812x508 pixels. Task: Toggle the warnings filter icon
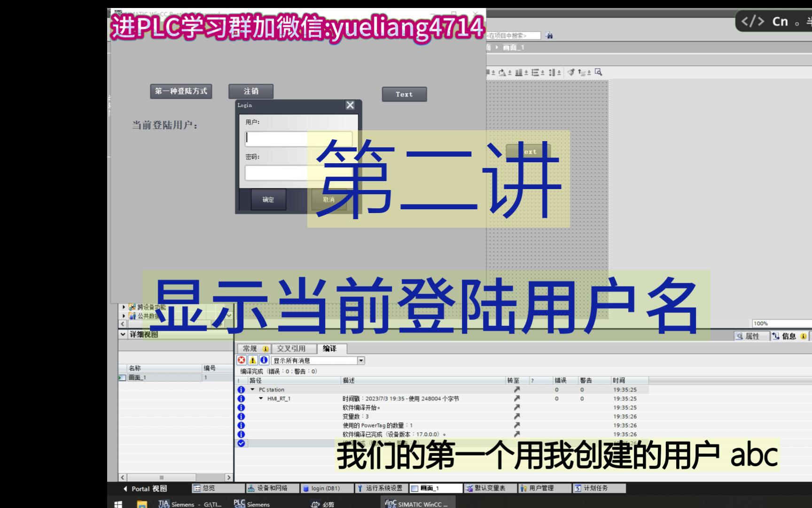pyautogui.click(x=253, y=360)
